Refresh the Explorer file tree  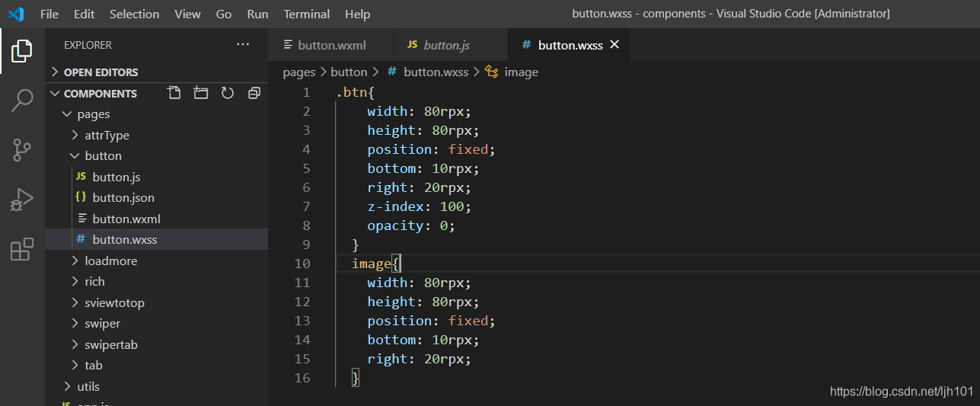click(x=227, y=93)
